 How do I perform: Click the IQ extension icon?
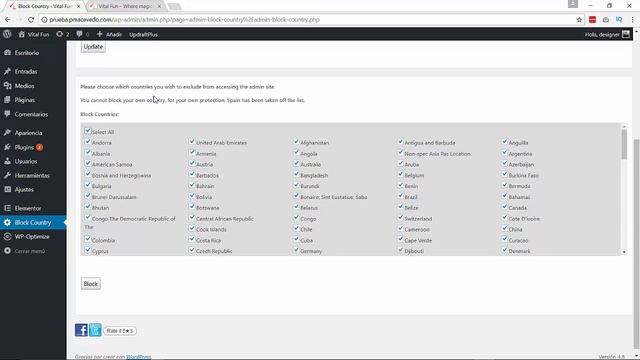(x=619, y=20)
